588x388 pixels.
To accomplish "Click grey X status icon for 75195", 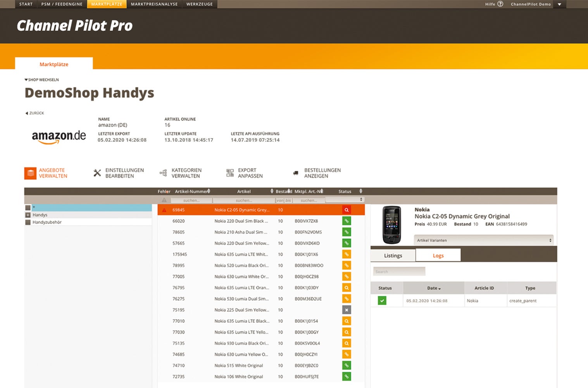I will pos(347,310).
